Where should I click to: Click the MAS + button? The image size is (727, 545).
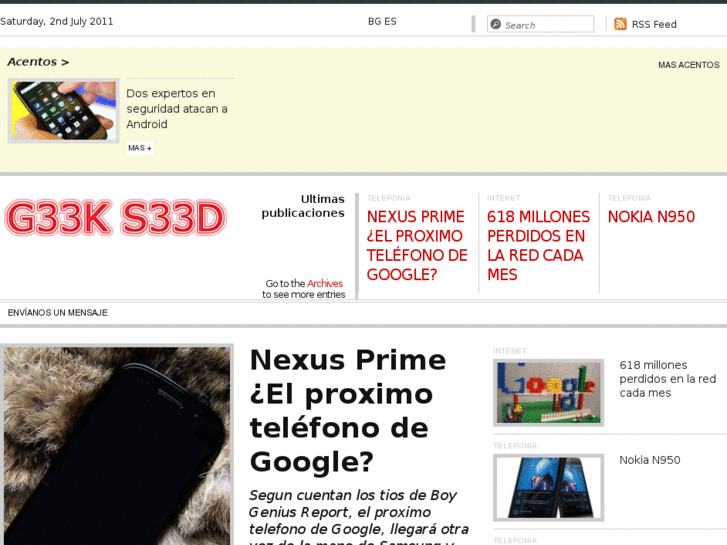click(x=140, y=148)
